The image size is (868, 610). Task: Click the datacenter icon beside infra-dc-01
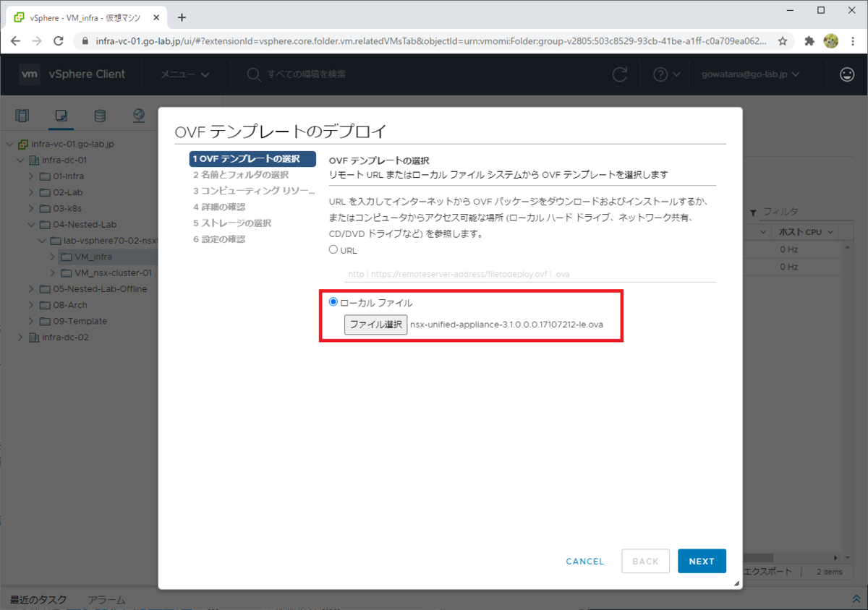[x=33, y=160]
